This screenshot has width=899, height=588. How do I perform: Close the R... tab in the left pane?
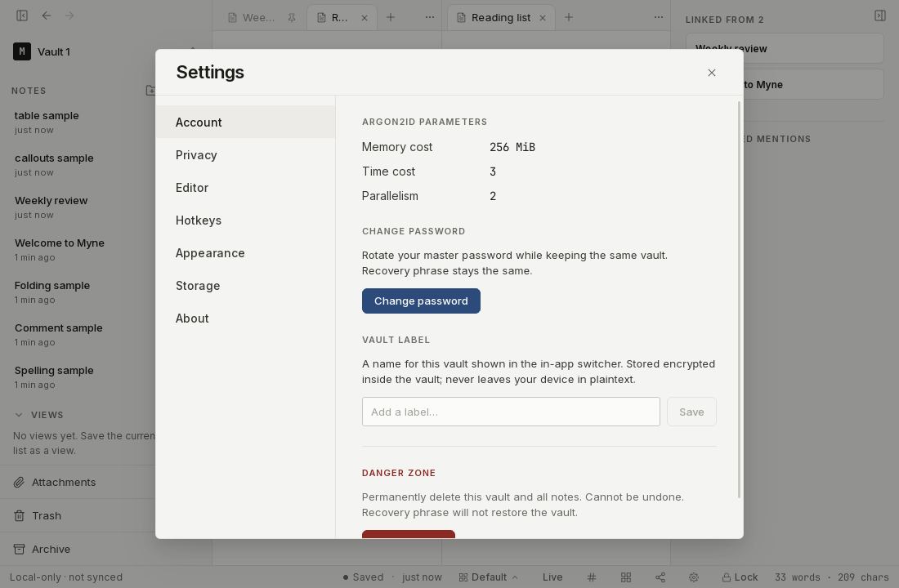click(x=364, y=18)
